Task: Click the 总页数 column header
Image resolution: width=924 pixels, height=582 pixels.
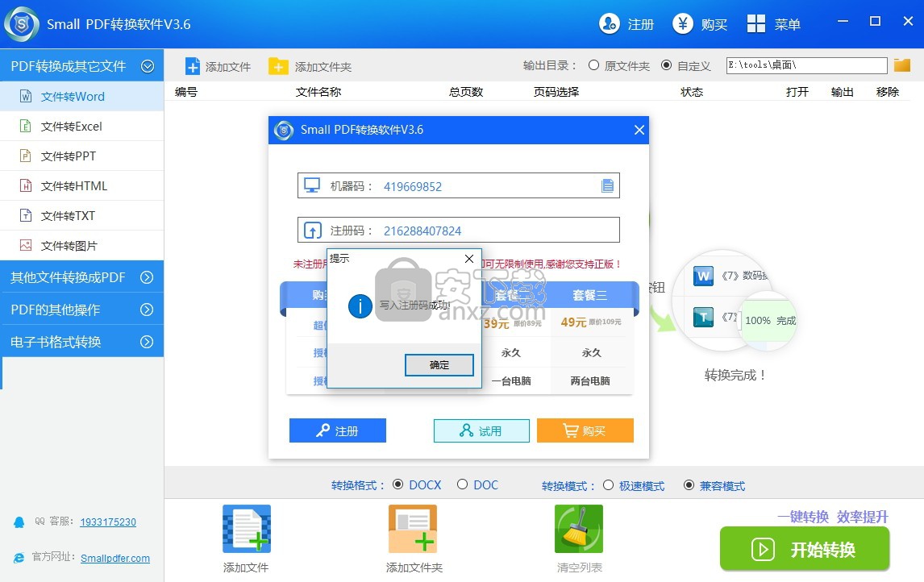Action: (x=465, y=92)
